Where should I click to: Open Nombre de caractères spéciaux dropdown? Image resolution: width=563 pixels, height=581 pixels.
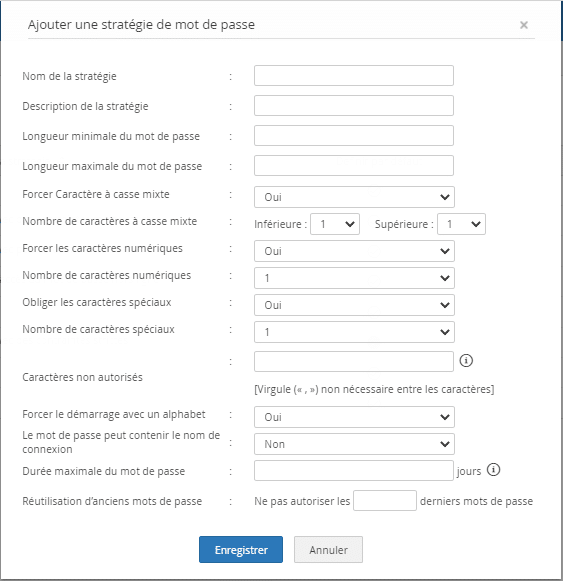point(354,332)
